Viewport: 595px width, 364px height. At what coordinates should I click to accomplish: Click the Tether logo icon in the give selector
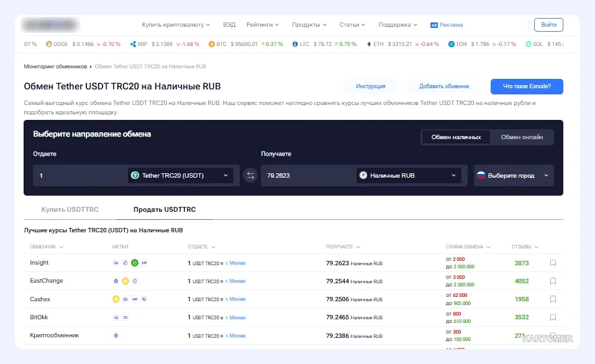tap(135, 175)
